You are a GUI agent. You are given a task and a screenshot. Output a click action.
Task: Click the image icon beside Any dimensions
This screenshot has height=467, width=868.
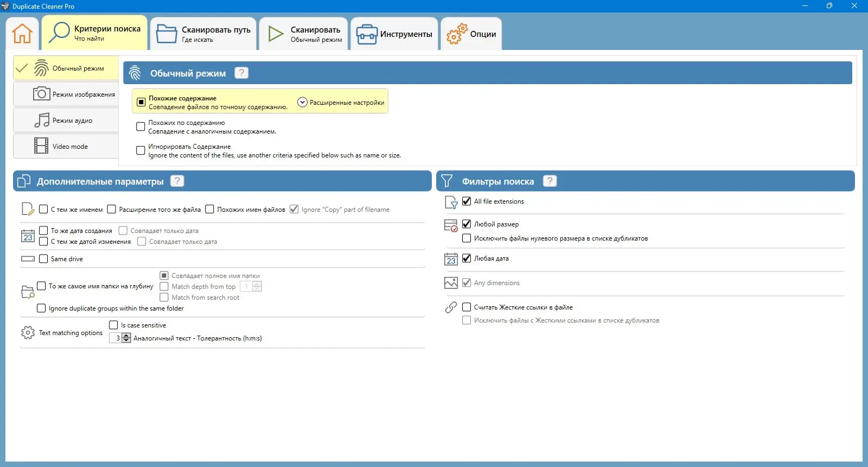[451, 283]
